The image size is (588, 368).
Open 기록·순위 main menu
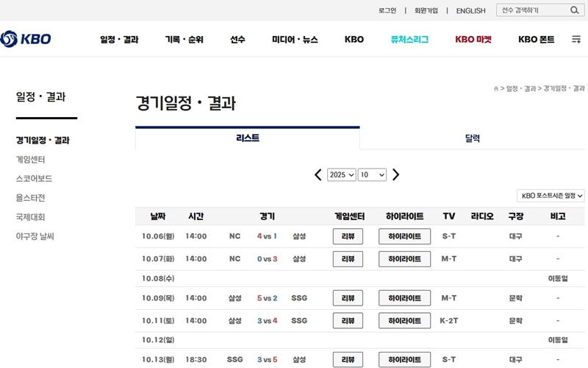pyautogui.click(x=184, y=40)
